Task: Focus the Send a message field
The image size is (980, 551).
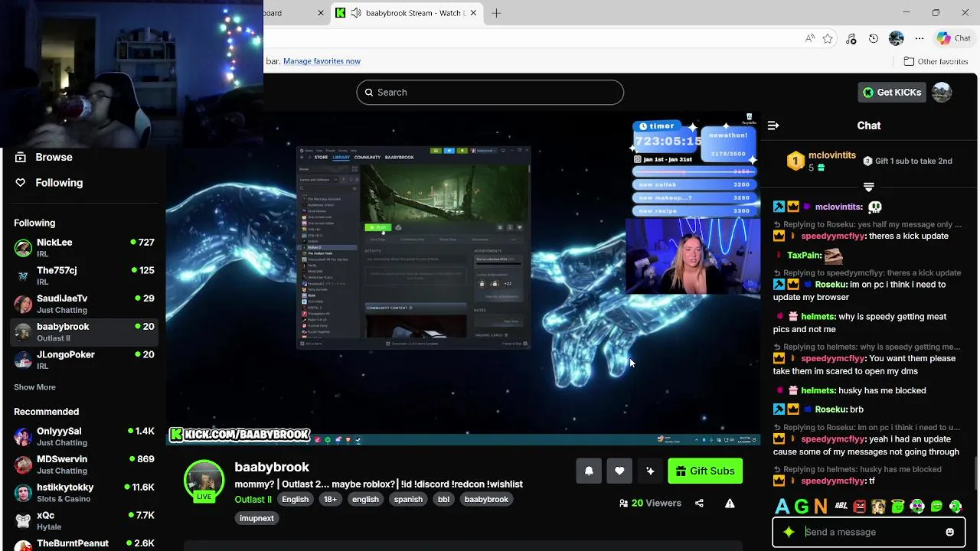Action: (x=869, y=532)
